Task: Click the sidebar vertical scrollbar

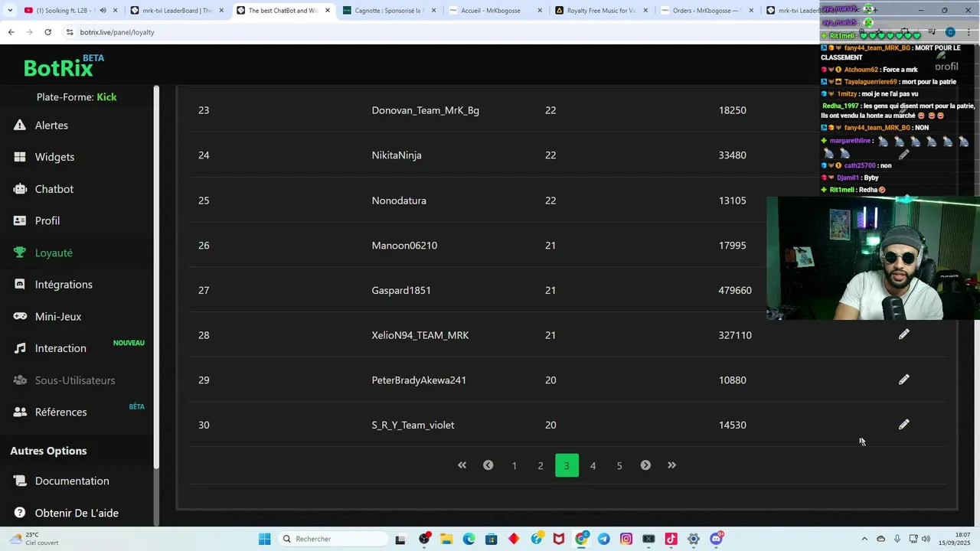Action: 156,276
